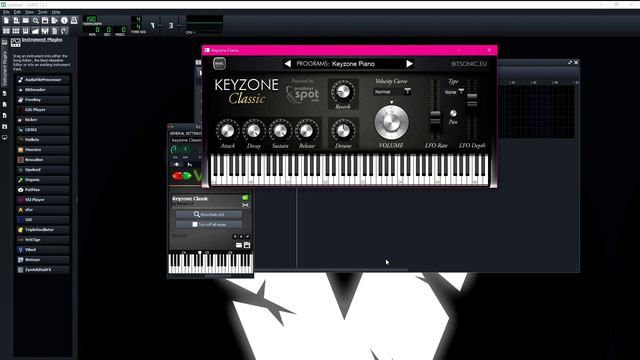Select the Nescaline instrument
The image size is (640, 360).
(x=43, y=160)
